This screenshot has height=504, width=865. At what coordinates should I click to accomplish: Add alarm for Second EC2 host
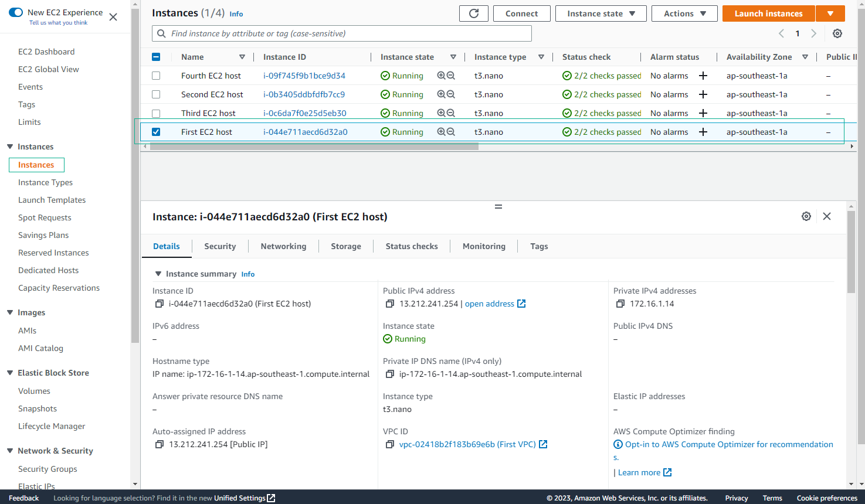point(703,94)
